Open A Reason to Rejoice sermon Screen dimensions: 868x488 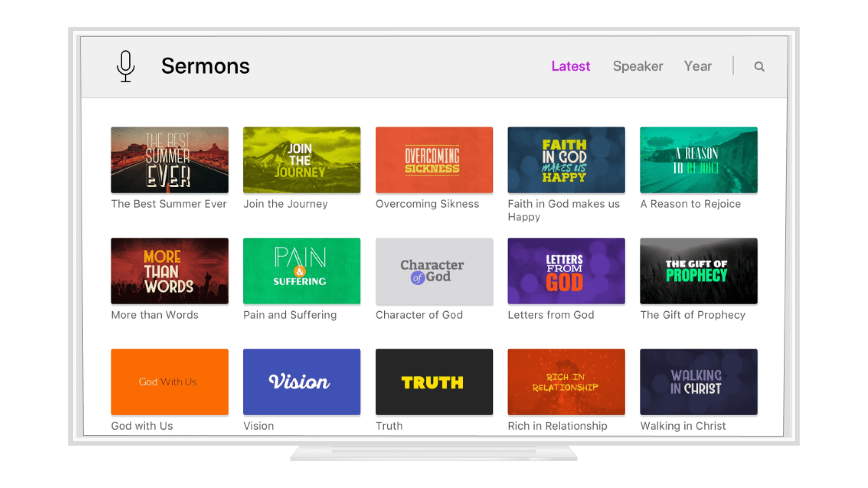[x=698, y=160]
